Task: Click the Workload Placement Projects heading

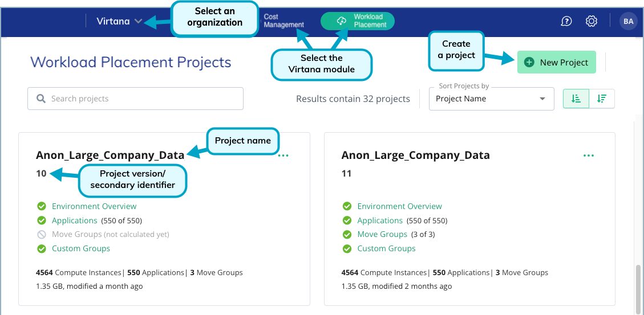Action: point(131,62)
